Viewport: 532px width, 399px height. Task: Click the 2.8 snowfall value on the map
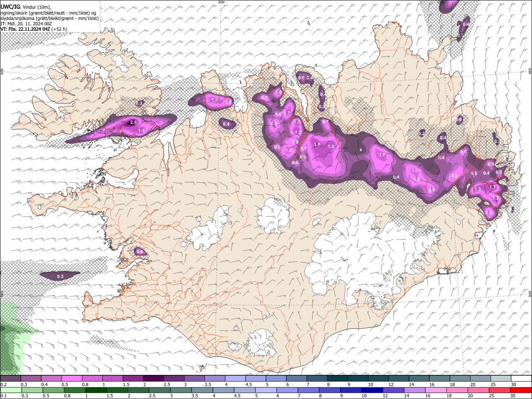pos(133,122)
